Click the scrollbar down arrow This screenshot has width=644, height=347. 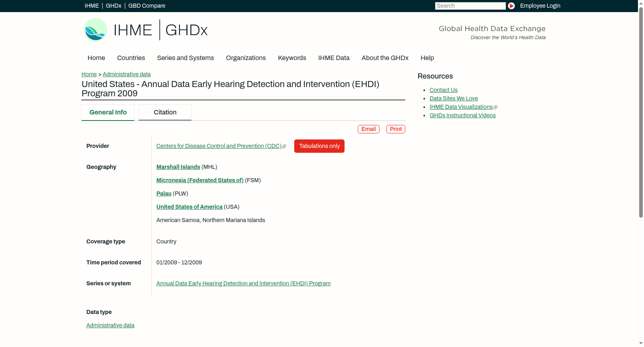(x=641, y=343)
